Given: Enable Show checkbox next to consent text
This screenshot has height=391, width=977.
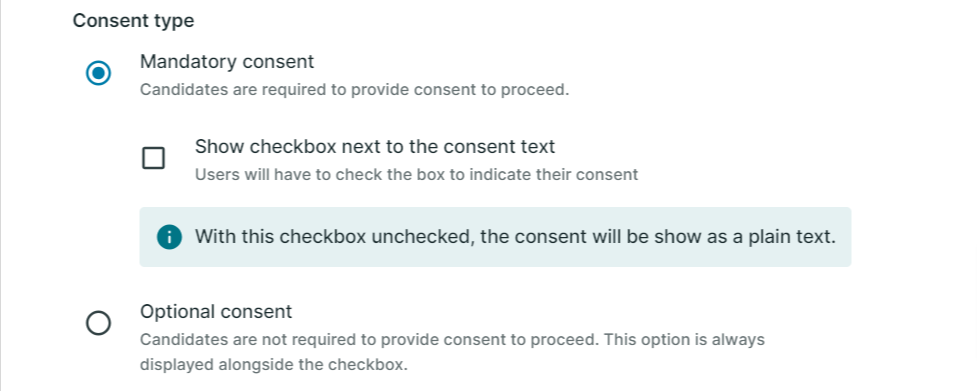Looking at the screenshot, I should (x=153, y=158).
